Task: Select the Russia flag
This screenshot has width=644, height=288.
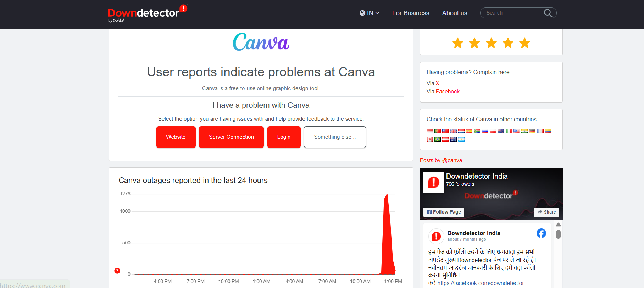Action: tap(485, 131)
